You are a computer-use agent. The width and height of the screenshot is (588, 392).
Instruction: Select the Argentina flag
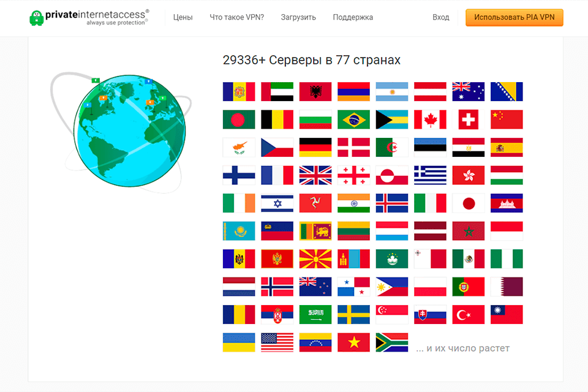coord(392,91)
